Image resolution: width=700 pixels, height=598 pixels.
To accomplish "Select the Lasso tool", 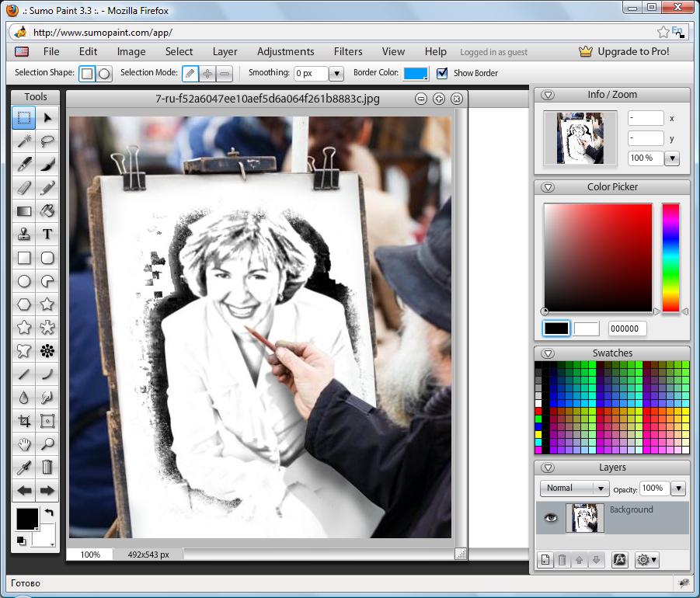I will point(47,141).
